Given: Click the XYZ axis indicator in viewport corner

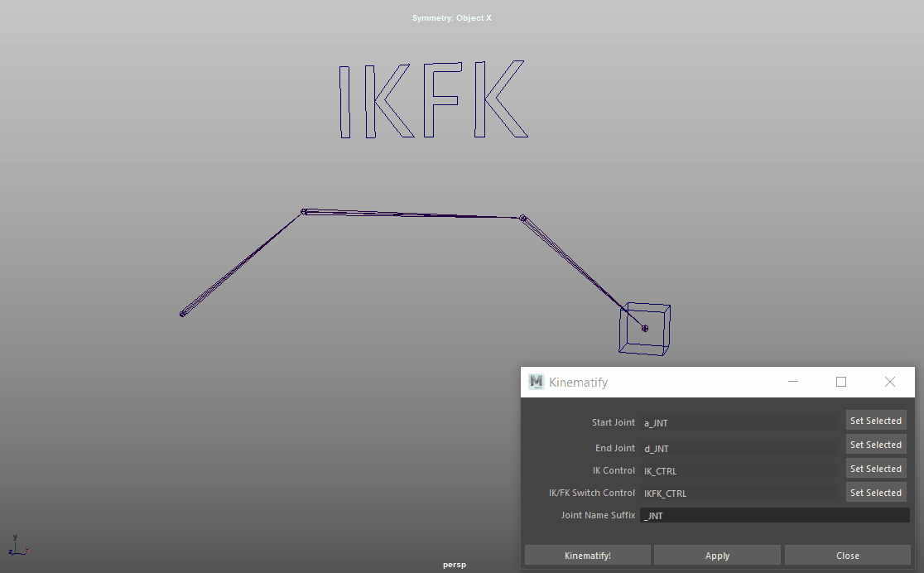Looking at the screenshot, I should point(18,546).
